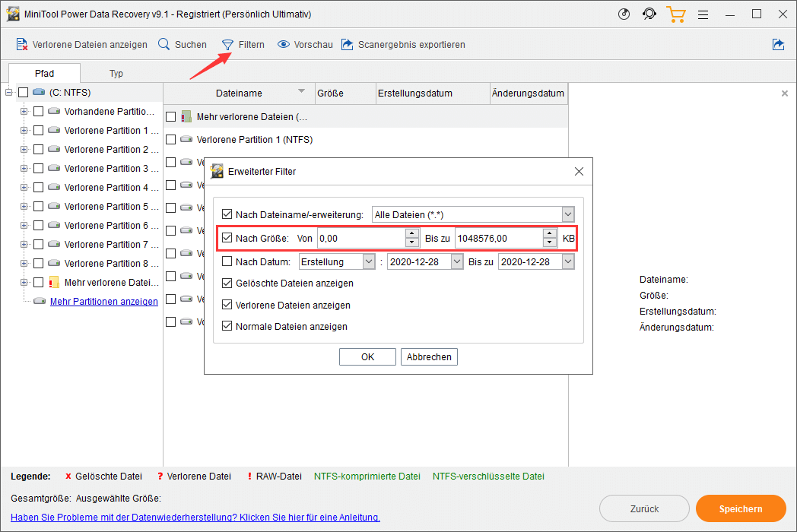
Task: Click Mehr Partitionen anzeigen link
Action: [103, 301]
